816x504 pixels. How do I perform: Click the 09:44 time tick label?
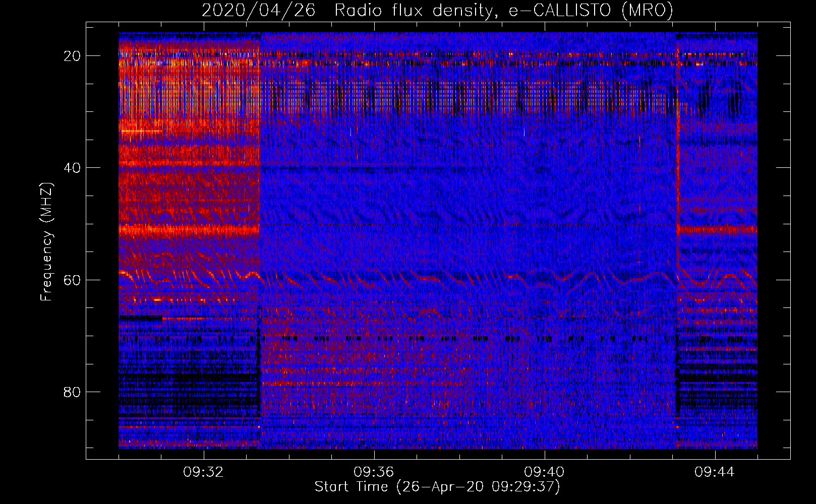point(715,472)
